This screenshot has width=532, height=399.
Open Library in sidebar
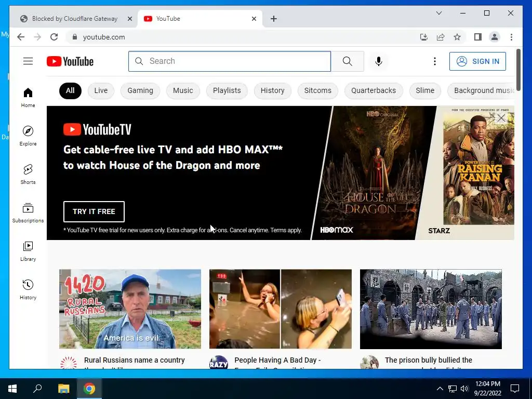(28, 251)
